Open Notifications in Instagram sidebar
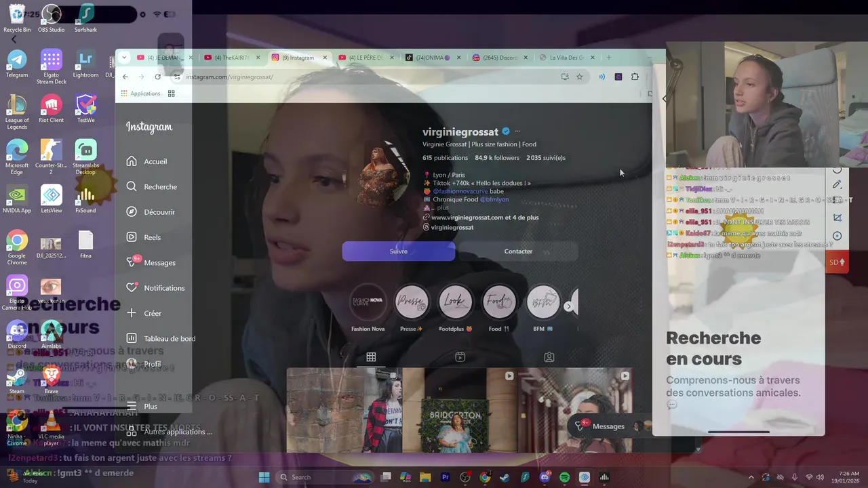 155,288
